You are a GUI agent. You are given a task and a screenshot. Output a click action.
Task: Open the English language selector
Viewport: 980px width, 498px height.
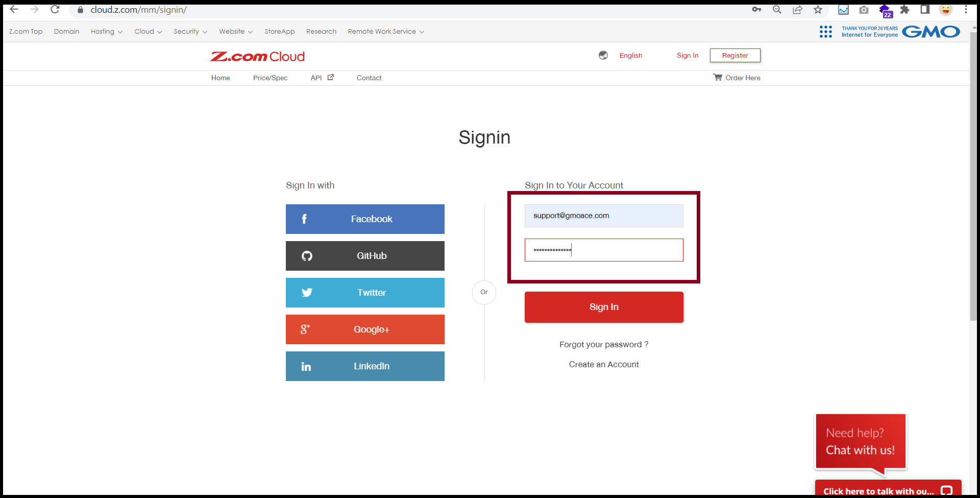(631, 55)
